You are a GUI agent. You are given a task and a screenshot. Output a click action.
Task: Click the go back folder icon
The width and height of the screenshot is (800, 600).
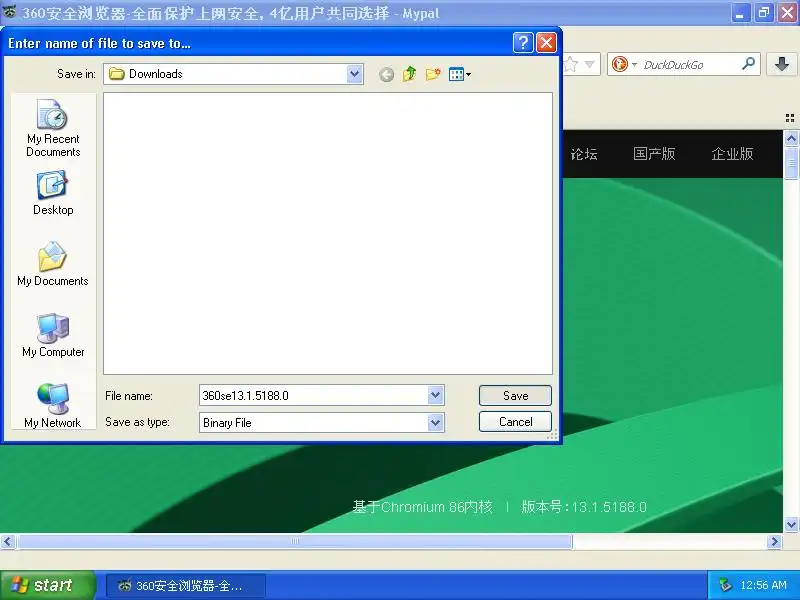pyautogui.click(x=386, y=74)
